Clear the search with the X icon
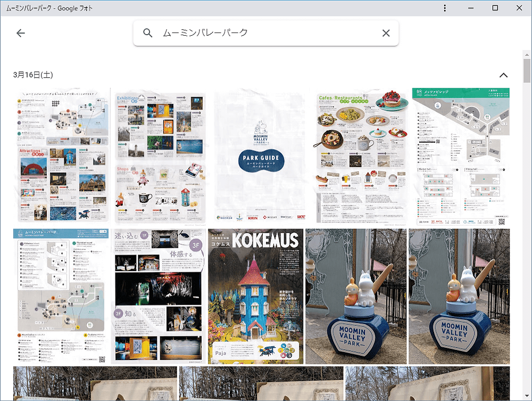 click(x=386, y=33)
